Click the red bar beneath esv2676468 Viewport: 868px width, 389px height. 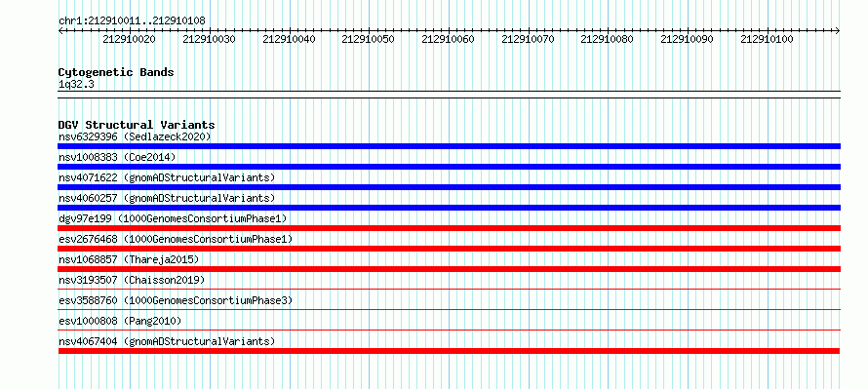[449, 249]
